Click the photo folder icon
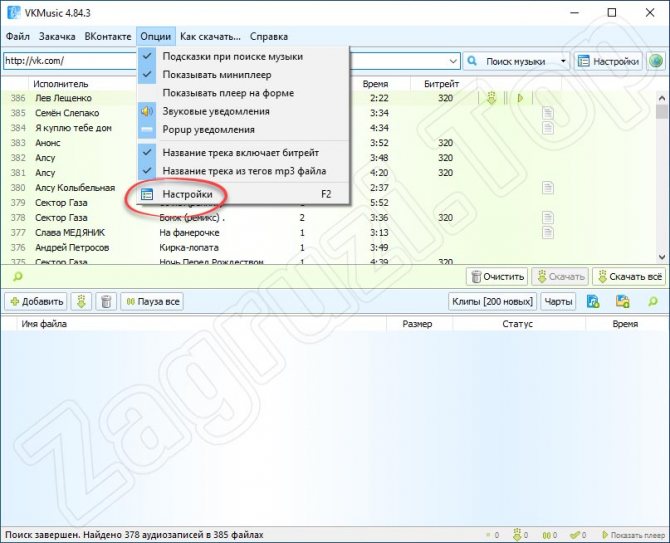 pos(623,302)
